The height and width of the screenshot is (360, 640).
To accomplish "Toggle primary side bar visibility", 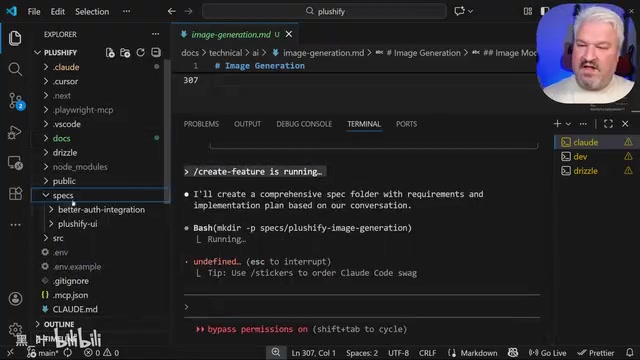I will [544, 11].
